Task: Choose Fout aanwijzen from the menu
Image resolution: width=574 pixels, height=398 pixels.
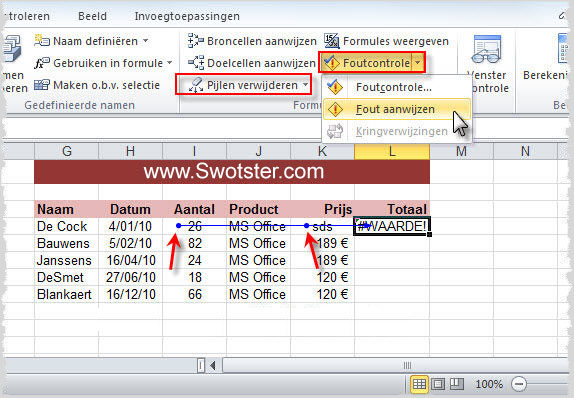Action: (x=396, y=109)
